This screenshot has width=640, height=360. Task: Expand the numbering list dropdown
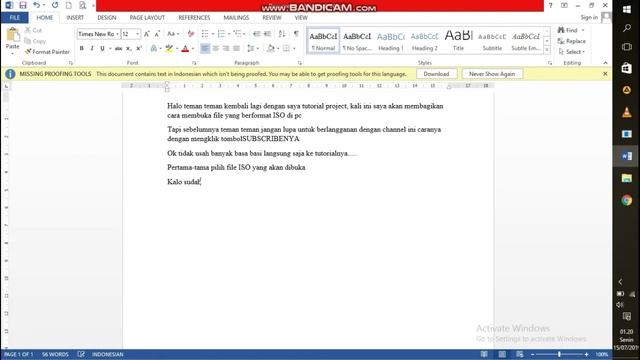pos(229,34)
